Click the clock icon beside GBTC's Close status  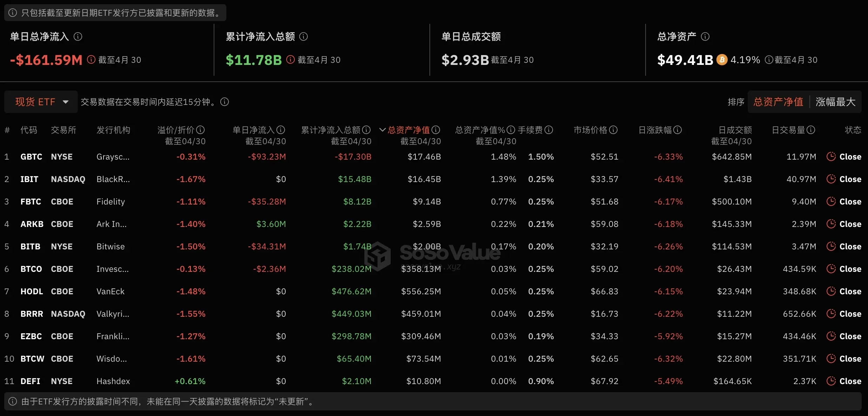831,157
